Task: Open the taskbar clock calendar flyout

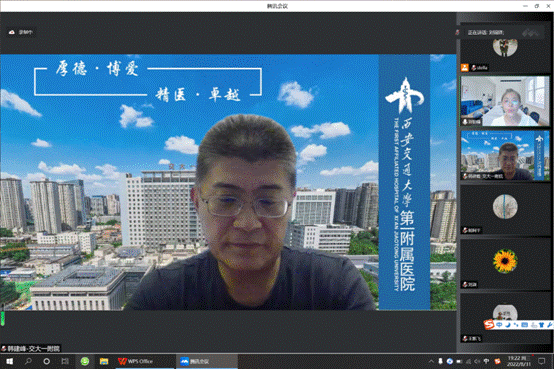Action: coord(519,361)
